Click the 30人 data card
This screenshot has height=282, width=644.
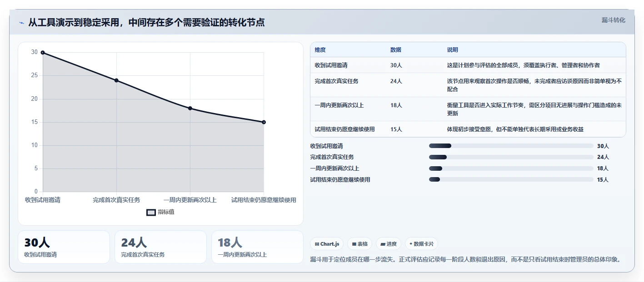64,247
